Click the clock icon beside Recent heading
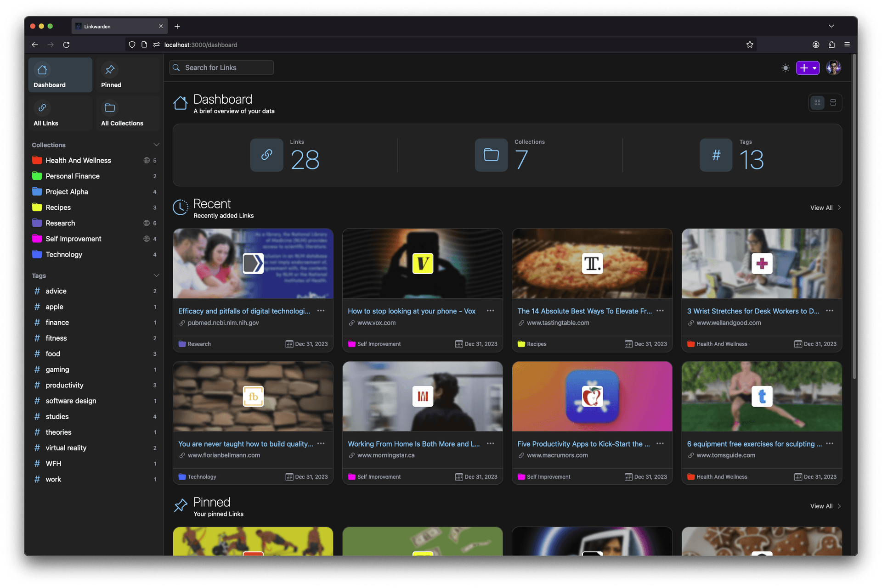The height and width of the screenshot is (588, 882). click(180, 207)
